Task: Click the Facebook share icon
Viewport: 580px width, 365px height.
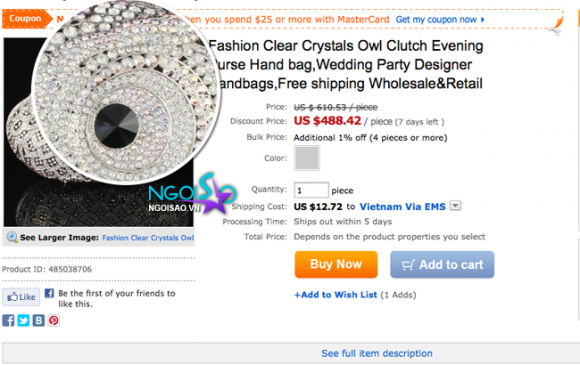Action: click(x=8, y=320)
